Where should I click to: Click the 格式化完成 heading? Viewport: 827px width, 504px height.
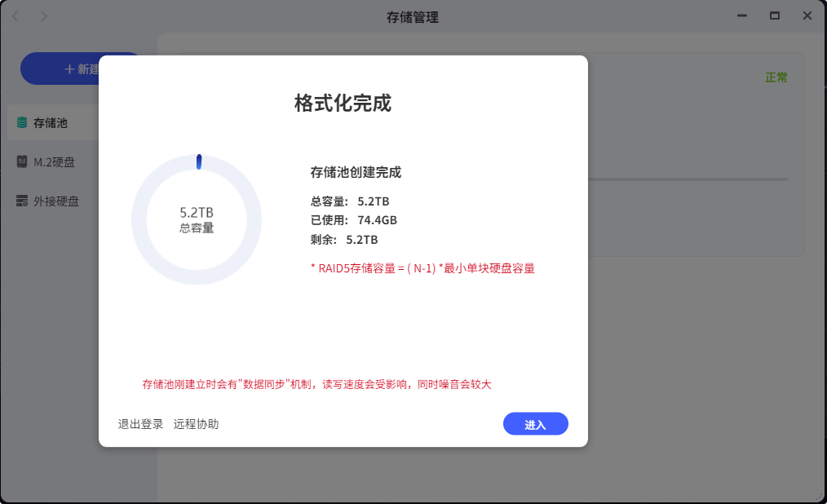343,104
